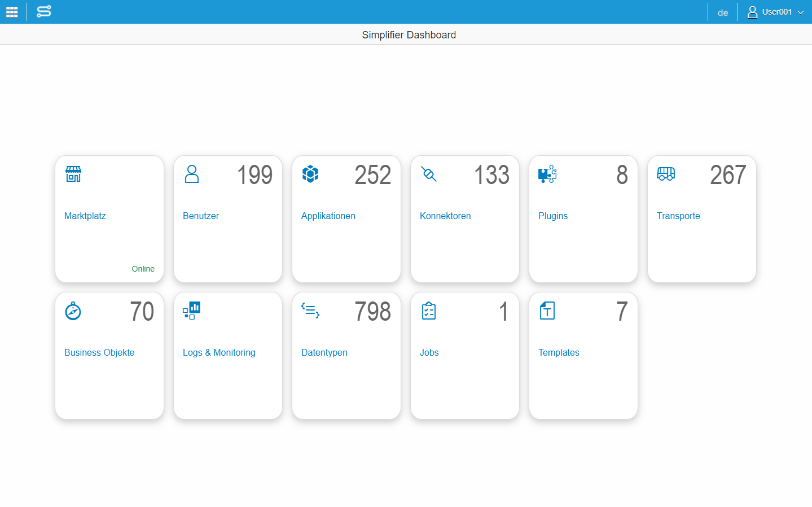Click the Templates document icon
This screenshot has height=507, width=812.
point(547,311)
